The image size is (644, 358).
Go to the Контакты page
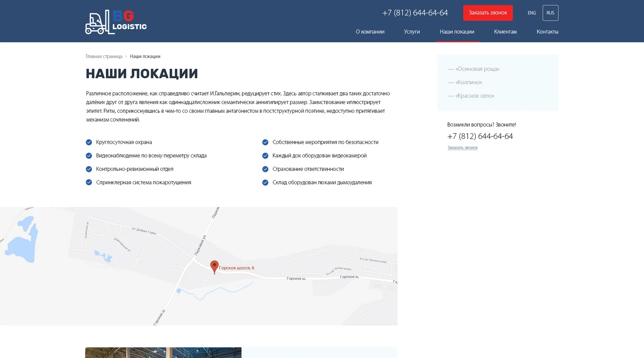pos(547,32)
